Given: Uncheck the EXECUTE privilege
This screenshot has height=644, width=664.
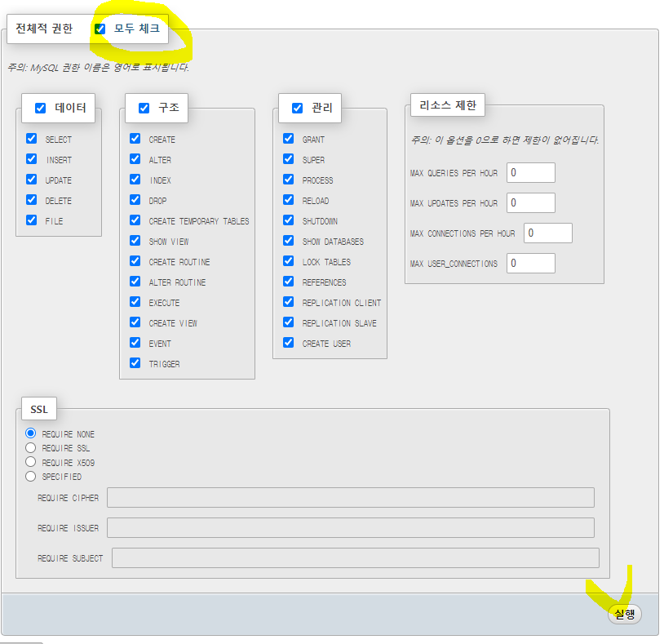Looking at the screenshot, I should pyautogui.click(x=135, y=301).
